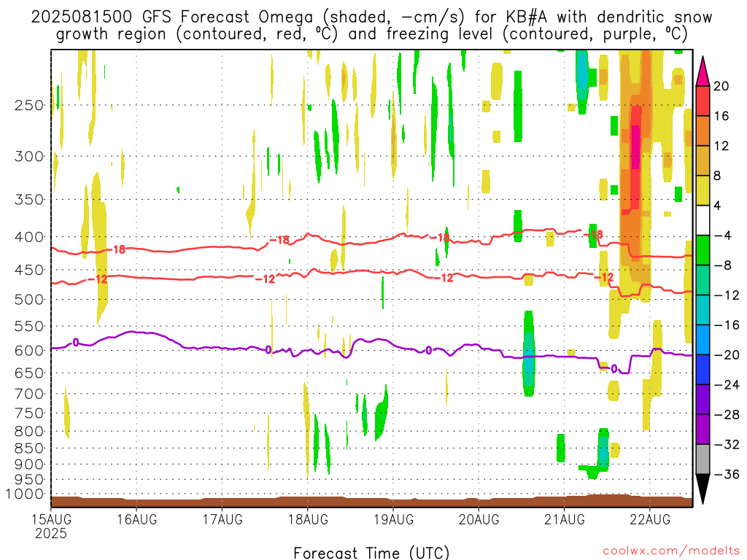This screenshot has width=747, height=560.
Task: Click the 300 pressure level label
Action: 29,156
